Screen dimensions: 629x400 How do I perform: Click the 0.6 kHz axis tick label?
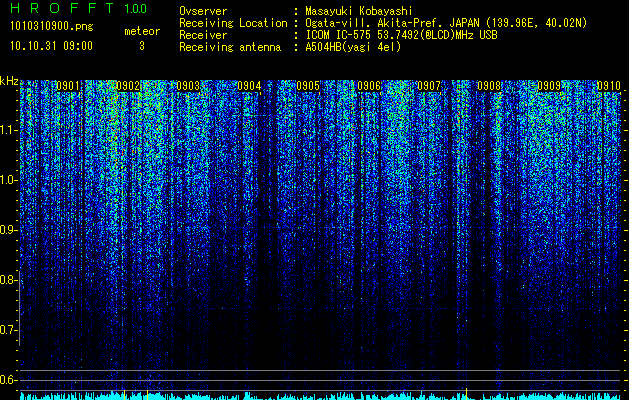[x=8, y=380]
